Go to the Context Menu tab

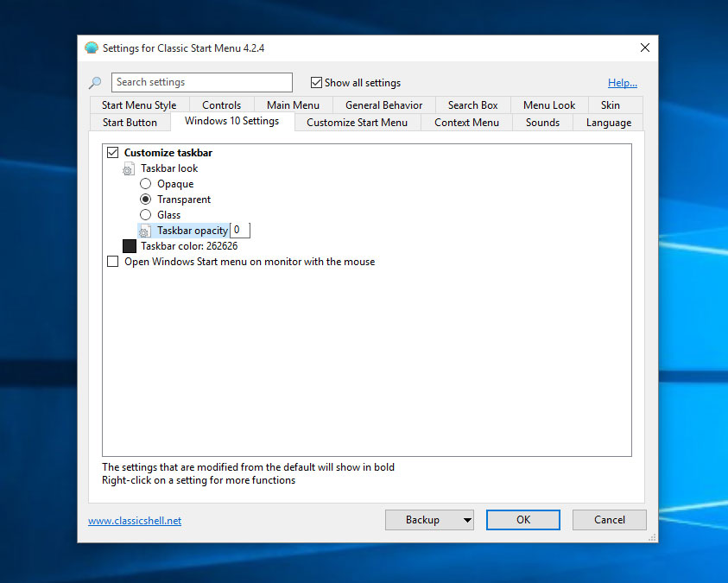pos(466,123)
